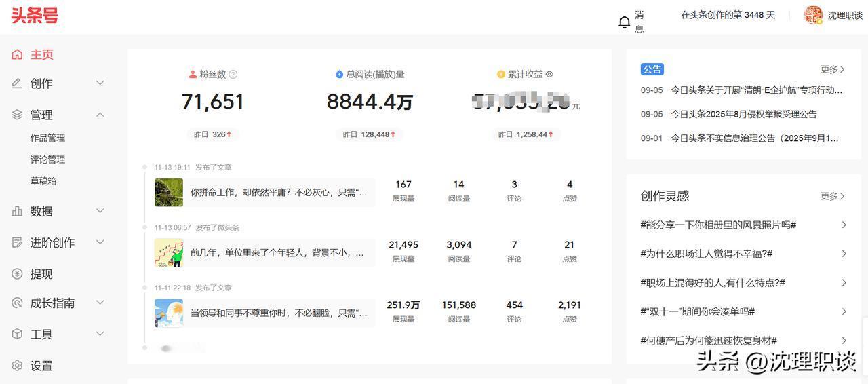
Task: Click the 21,495 展现量 value
Action: pos(403,245)
